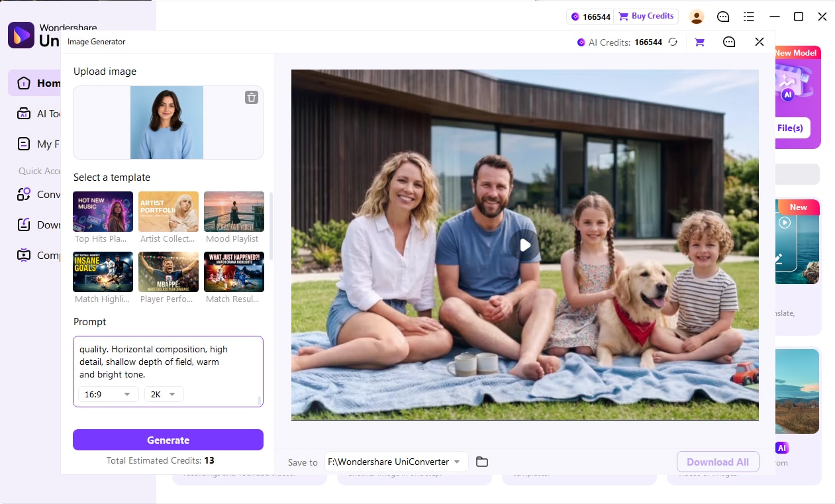Delete the uploaded image with trash icon
Screen dimensions: 835x504
(252, 98)
